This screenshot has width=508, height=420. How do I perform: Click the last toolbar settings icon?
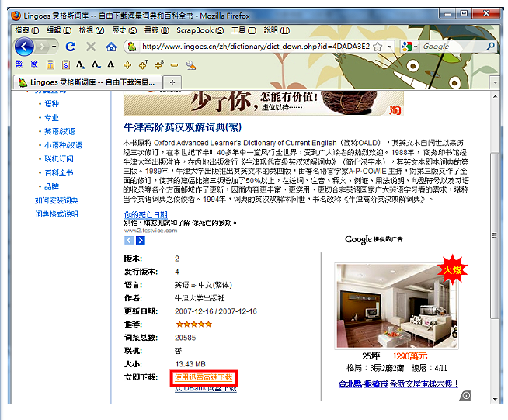click(191, 65)
